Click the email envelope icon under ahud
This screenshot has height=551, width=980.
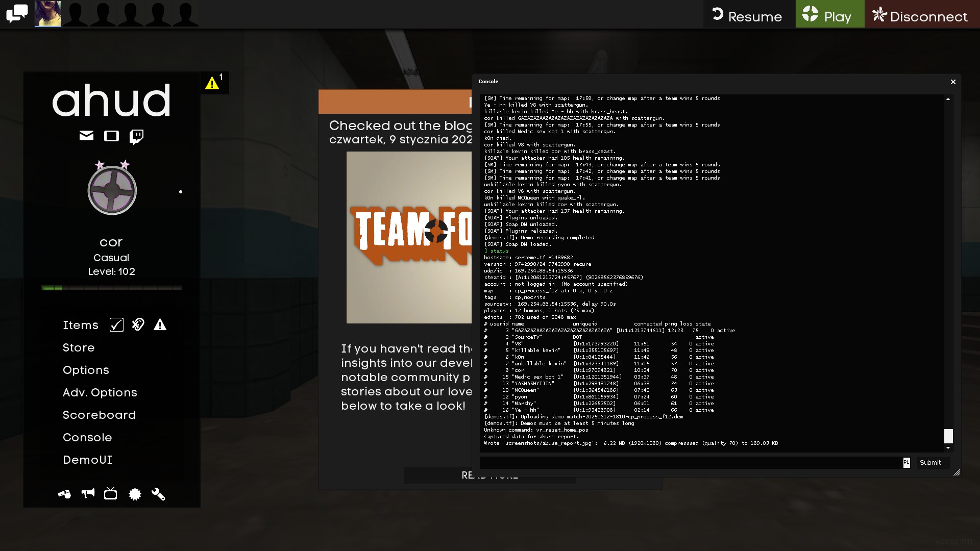[86, 136]
